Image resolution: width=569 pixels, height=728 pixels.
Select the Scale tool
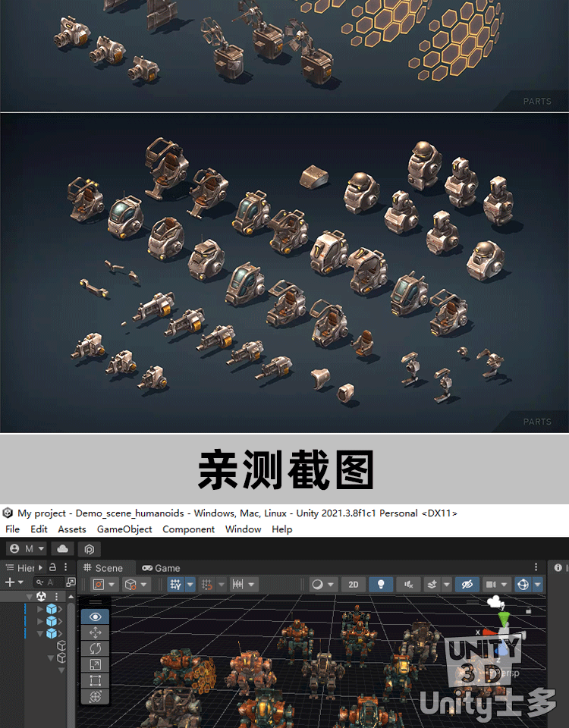pyautogui.click(x=96, y=664)
